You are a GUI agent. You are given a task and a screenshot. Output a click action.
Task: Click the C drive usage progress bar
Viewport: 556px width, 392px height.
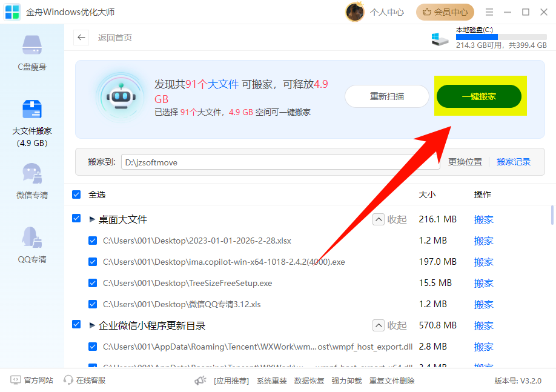500,36
